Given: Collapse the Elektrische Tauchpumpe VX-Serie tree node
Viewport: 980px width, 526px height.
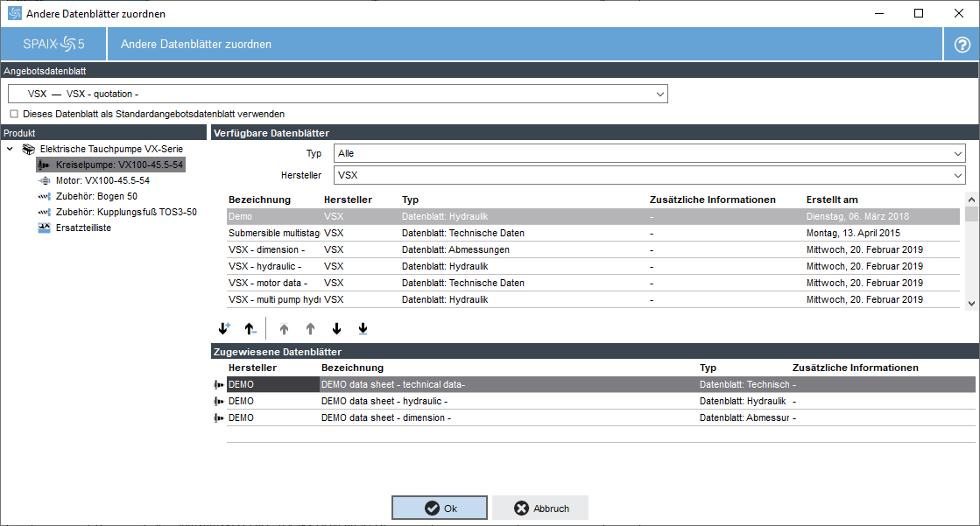Looking at the screenshot, I should tap(10, 149).
